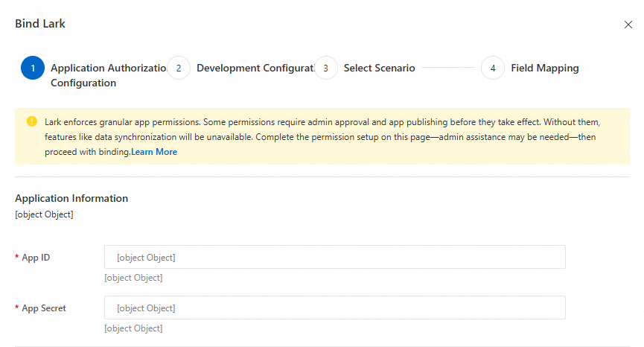The height and width of the screenshot is (347, 644).
Task: Click helper text below App ID field
Action: click(x=133, y=278)
